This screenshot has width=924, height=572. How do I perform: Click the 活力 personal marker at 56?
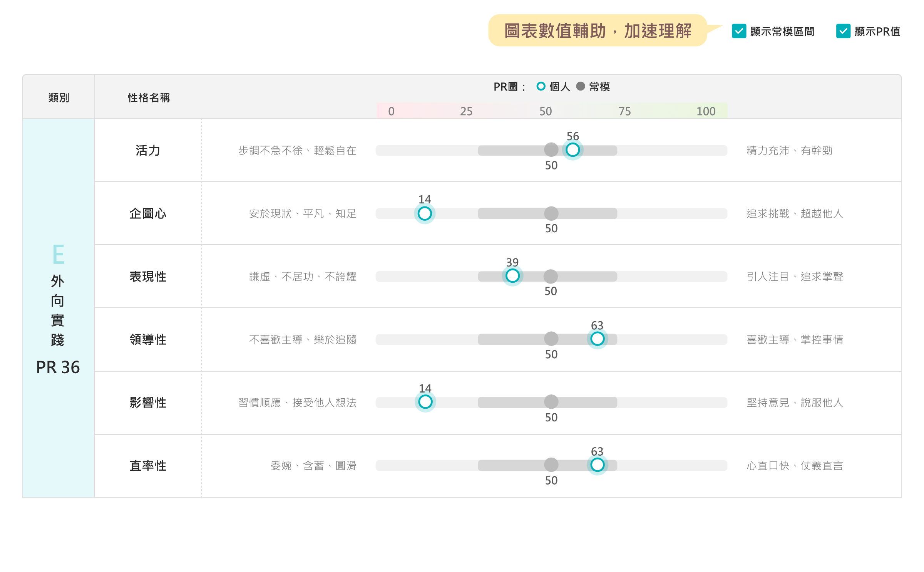pos(572,150)
